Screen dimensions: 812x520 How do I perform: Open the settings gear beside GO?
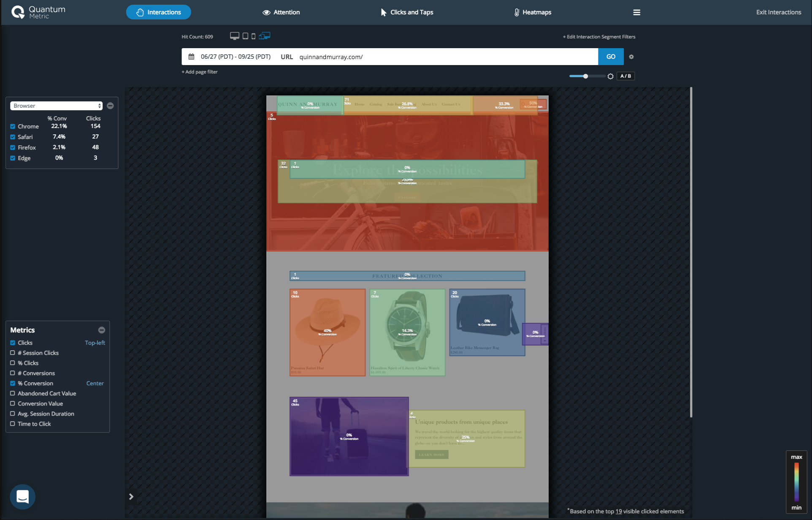click(631, 57)
